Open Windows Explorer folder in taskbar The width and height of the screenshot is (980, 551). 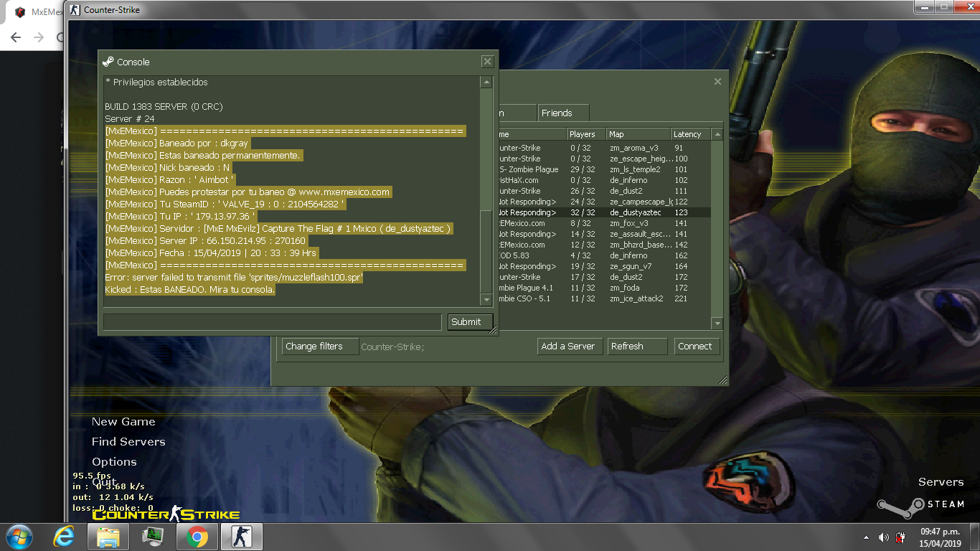pos(108,537)
